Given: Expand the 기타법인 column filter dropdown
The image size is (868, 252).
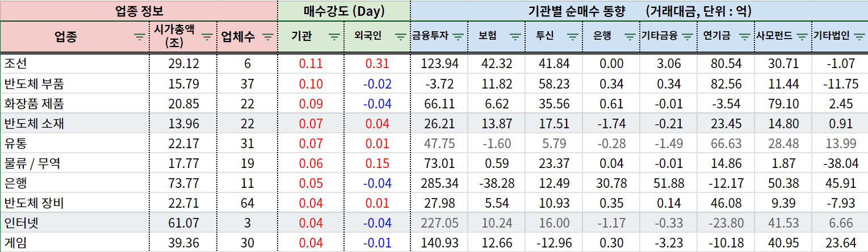Looking at the screenshot, I should (x=859, y=37).
